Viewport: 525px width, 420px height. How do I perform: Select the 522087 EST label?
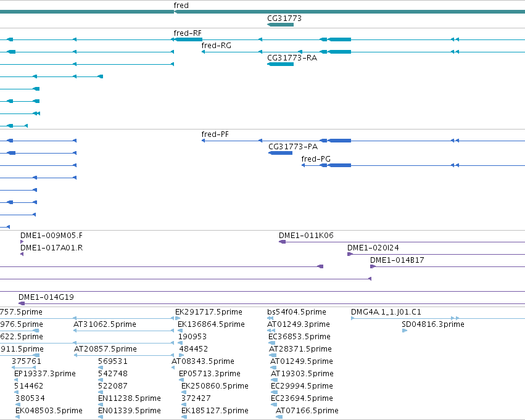[113, 385]
